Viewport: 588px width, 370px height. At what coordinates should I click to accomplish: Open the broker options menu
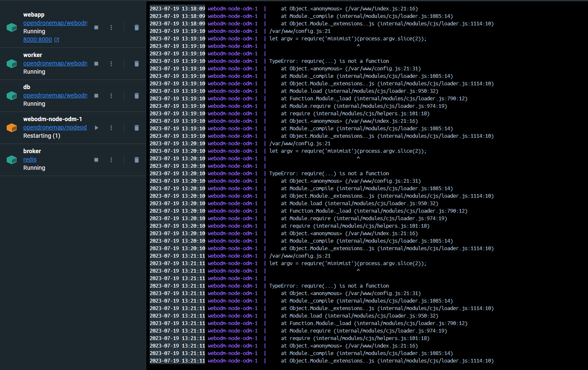click(111, 159)
